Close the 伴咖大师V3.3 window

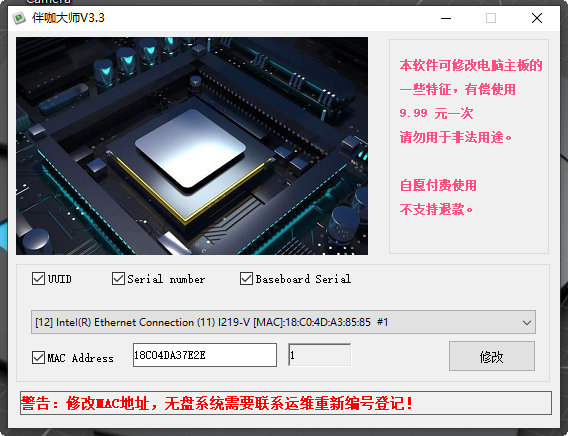tap(537, 18)
